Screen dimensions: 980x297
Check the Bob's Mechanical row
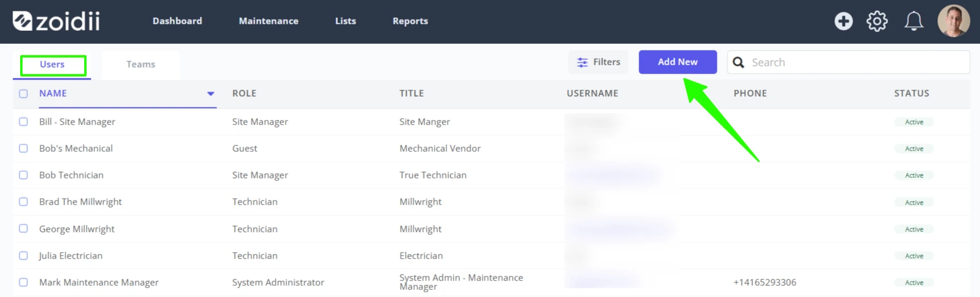coord(23,148)
